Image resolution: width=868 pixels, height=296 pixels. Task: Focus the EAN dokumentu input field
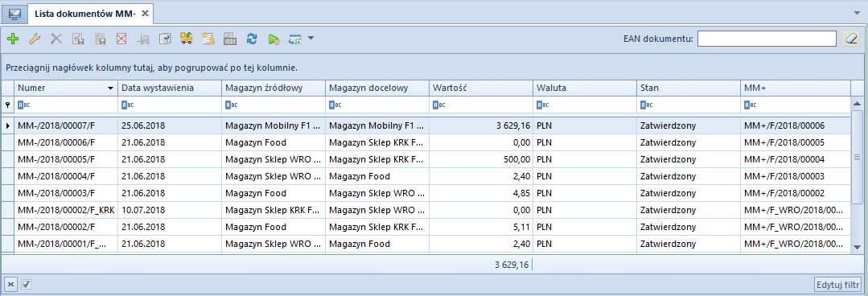click(x=767, y=38)
